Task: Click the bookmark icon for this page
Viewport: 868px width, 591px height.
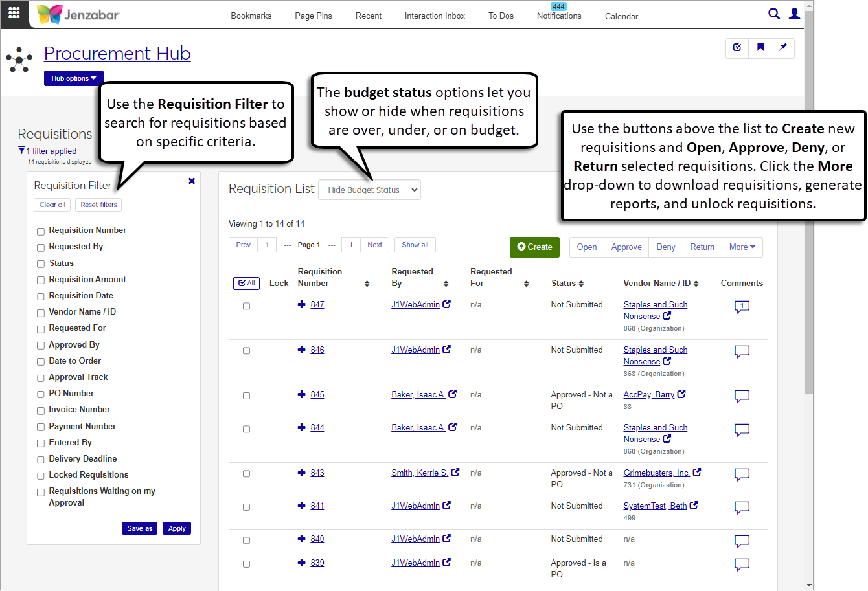Action: pyautogui.click(x=760, y=47)
